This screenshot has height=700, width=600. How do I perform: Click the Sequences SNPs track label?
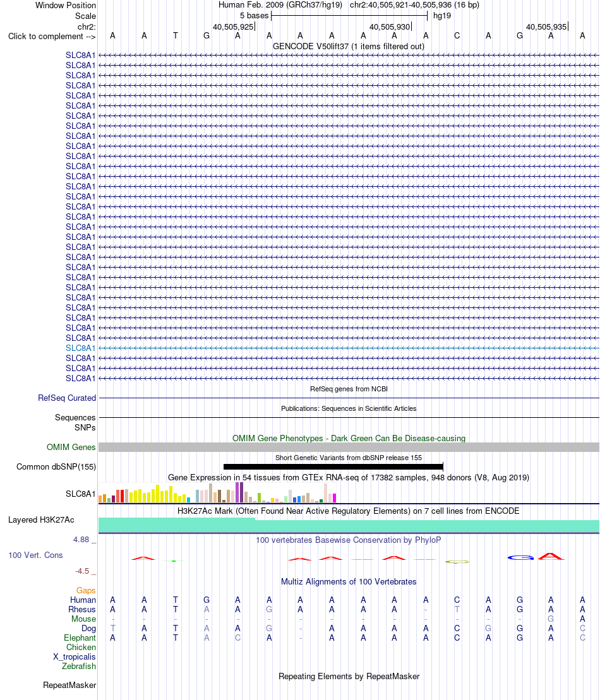click(x=75, y=422)
